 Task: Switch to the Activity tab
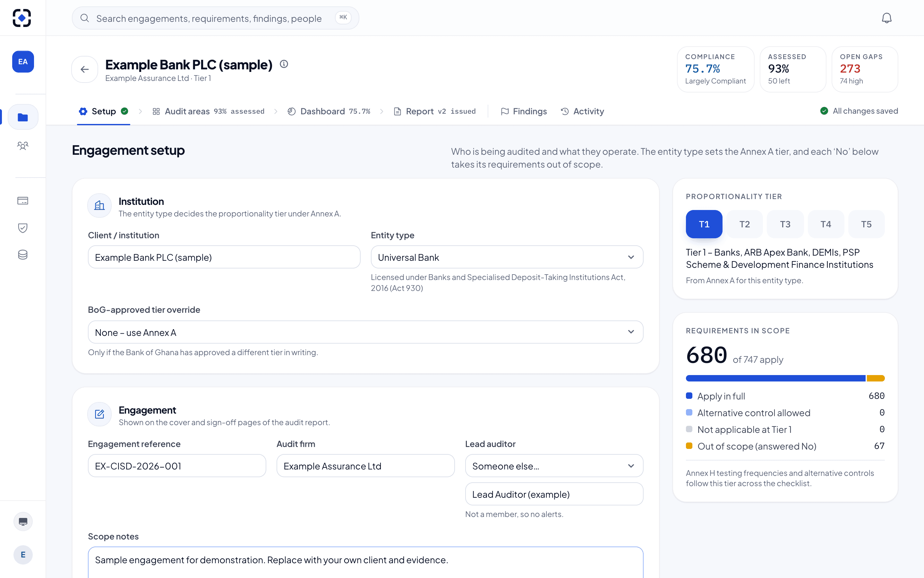(582, 111)
